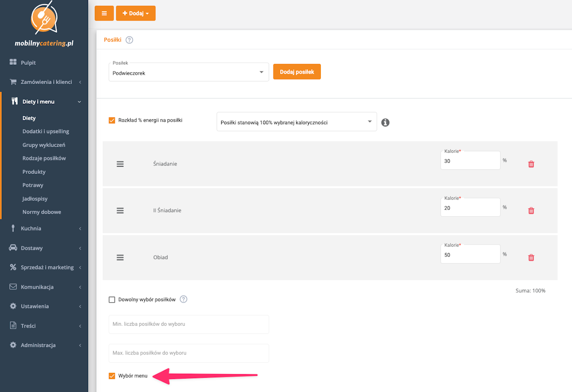Open Jadłospisy in the sidebar

tap(35, 198)
